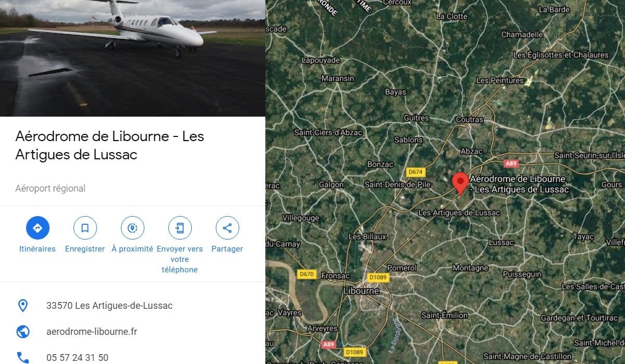625x364 pixels.
Task: Click the Saint-Émilion label on map
Action: (445, 315)
